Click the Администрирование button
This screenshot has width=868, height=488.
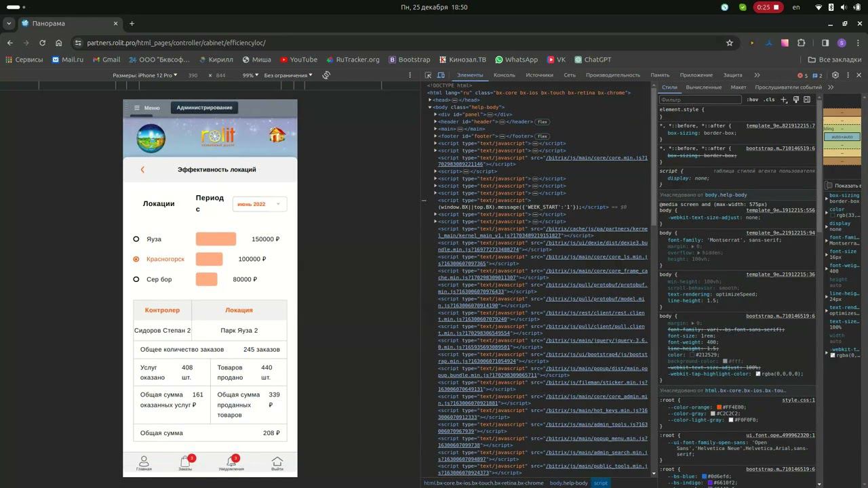click(x=205, y=108)
